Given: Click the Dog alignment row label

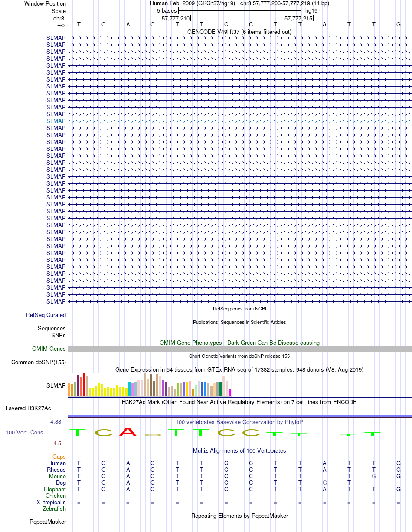Looking at the screenshot, I should (x=60, y=483).
